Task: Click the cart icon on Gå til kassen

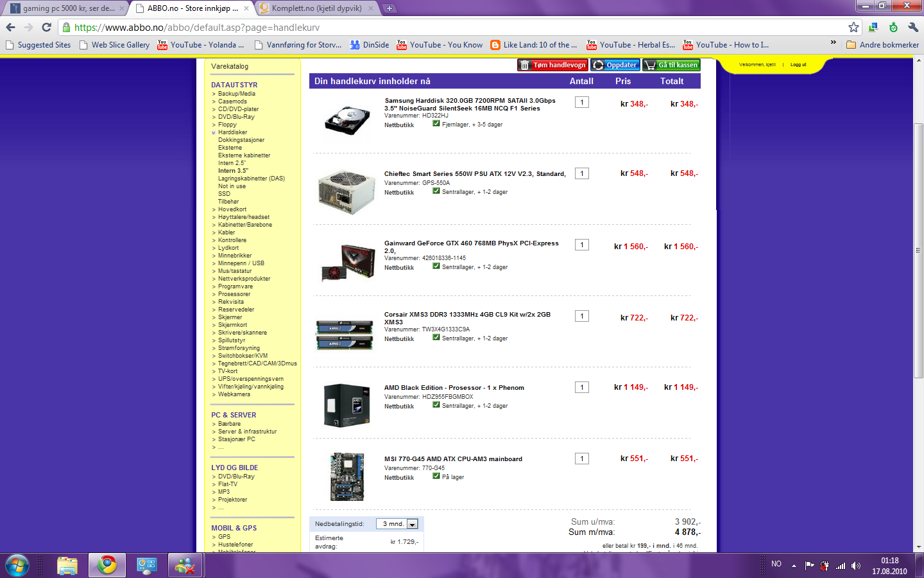Action: (650, 65)
